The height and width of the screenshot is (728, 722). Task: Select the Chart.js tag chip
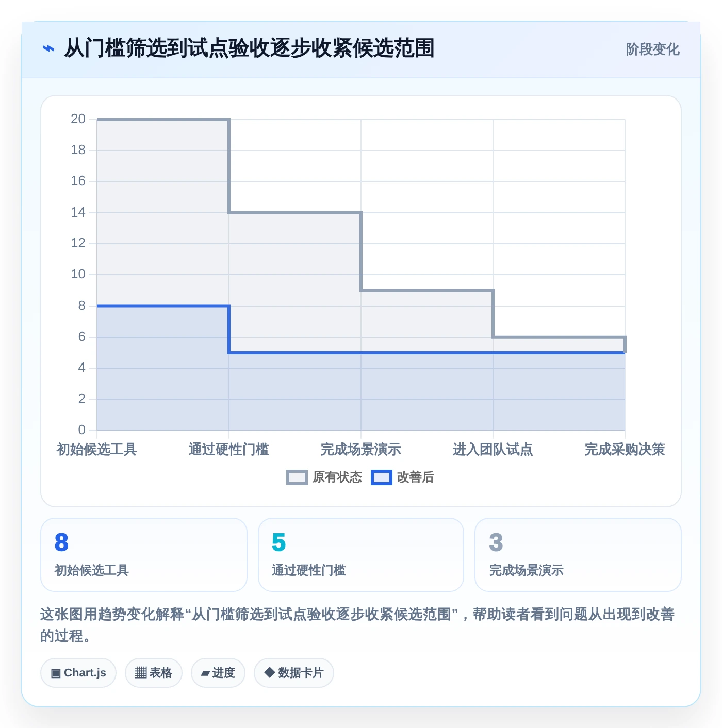(x=78, y=673)
